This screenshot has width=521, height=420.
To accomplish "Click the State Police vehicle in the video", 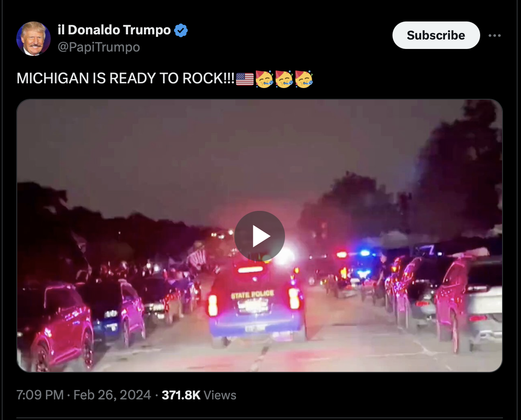I will pos(256,303).
